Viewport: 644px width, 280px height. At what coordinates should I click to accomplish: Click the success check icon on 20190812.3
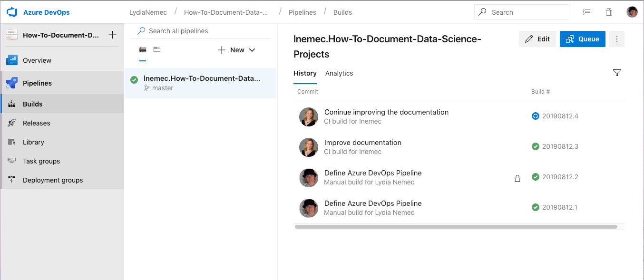coord(536,146)
